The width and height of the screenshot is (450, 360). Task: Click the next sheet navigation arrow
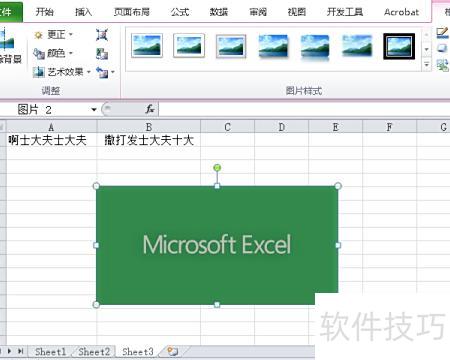[x=9, y=351]
